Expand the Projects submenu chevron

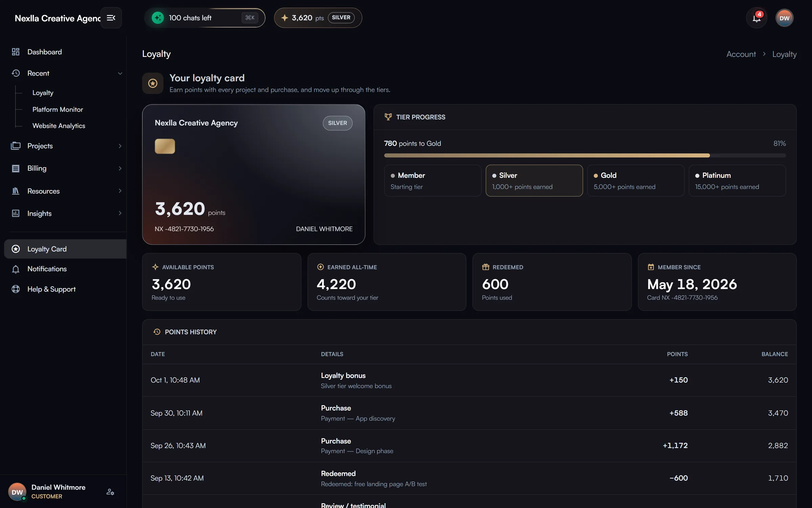(120, 146)
